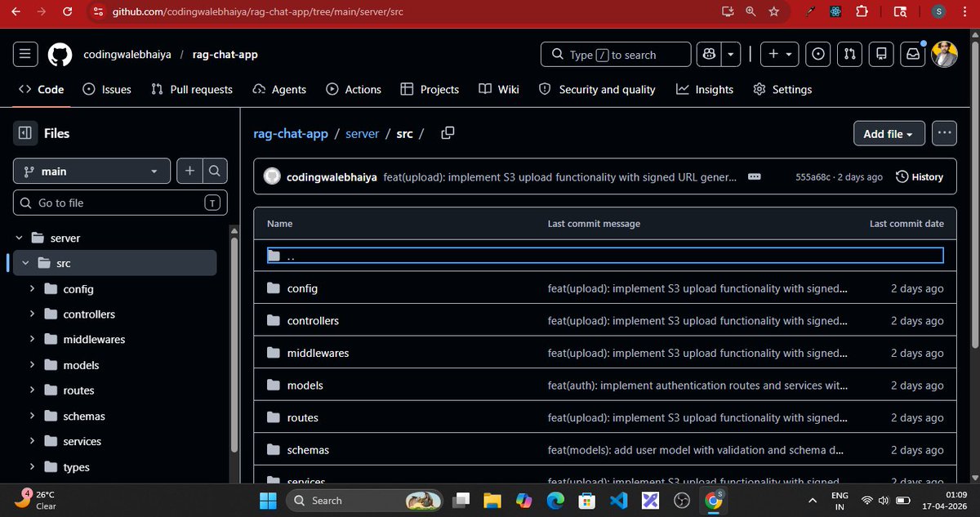Open the models folder in file list
This screenshot has height=517, width=980.
coord(305,386)
